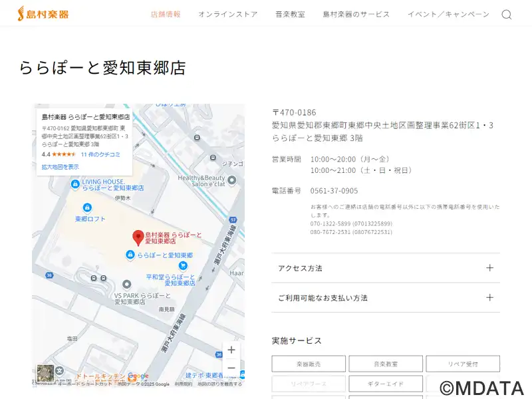Viewport: 532px width, 399px height.
Task: Open the イベント／キャンペーン menu
Action: tap(448, 14)
